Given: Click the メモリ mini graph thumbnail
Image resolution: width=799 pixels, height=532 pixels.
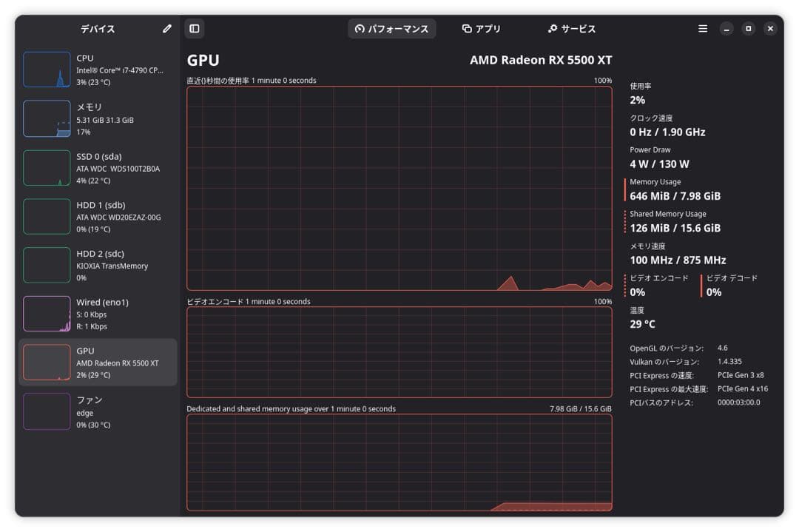Looking at the screenshot, I should click(47, 118).
